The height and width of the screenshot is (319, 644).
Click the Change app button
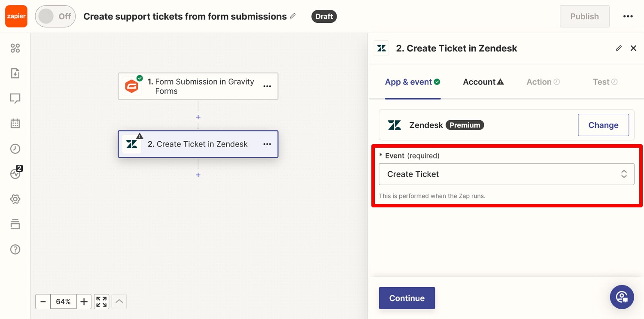point(603,125)
